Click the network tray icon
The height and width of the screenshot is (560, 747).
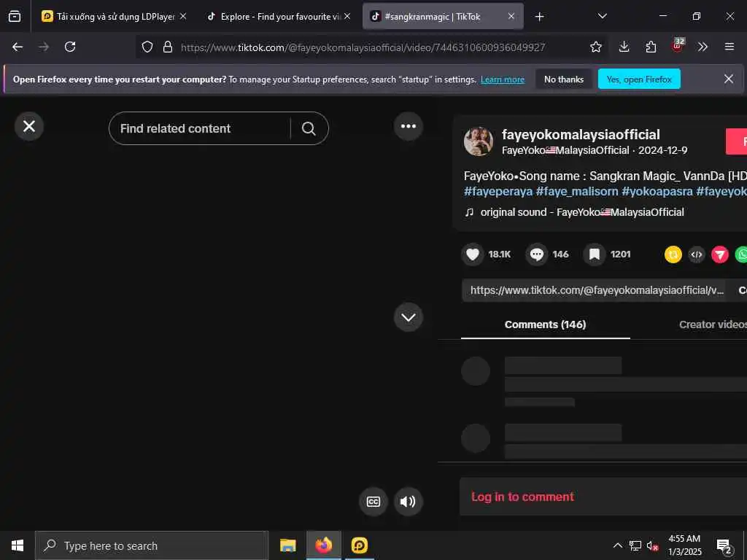coord(635,545)
